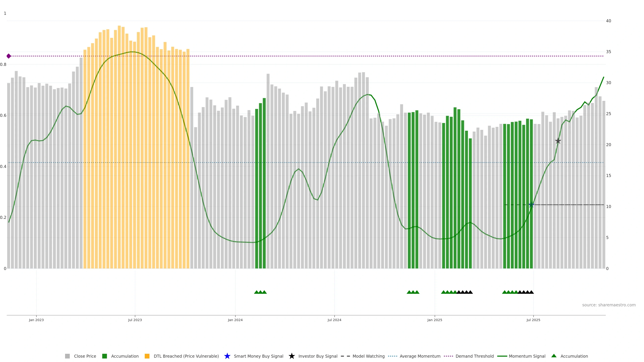Viewport: 644px width, 362px height.
Task: Click the dark star marker on the chart
Action: tap(558, 141)
